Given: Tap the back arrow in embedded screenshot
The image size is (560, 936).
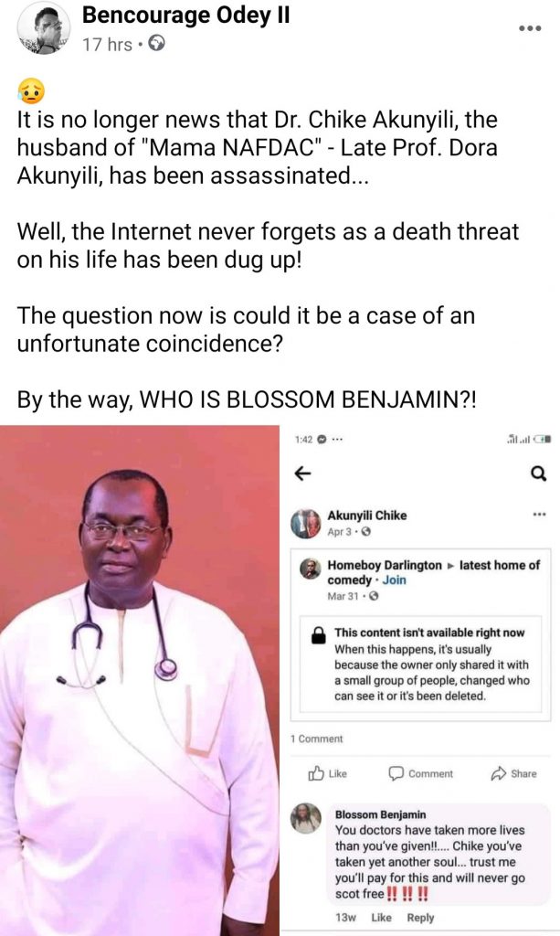Looking at the screenshot, I should [x=303, y=473].
